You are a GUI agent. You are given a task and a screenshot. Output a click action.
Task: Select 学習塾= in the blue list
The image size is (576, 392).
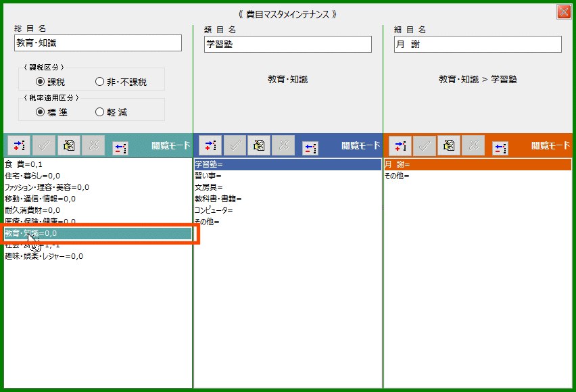point(288,164)
